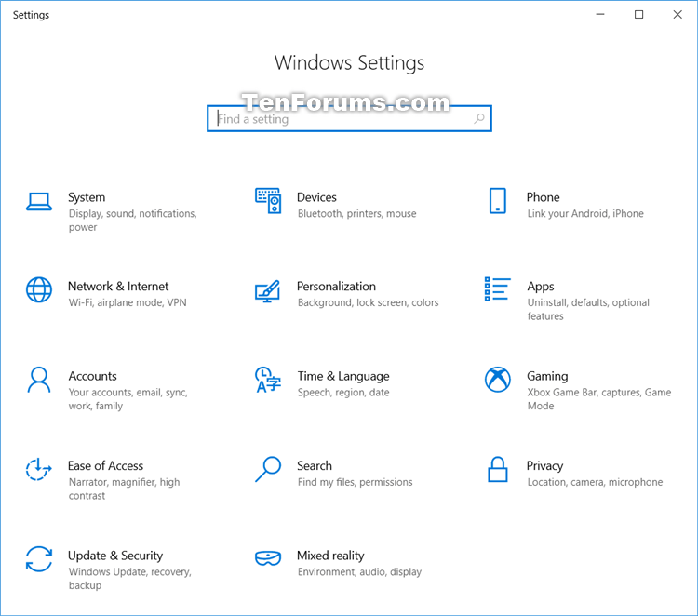Go to the Apps category title
Viewport: 698px width, 616px height.
541,287
